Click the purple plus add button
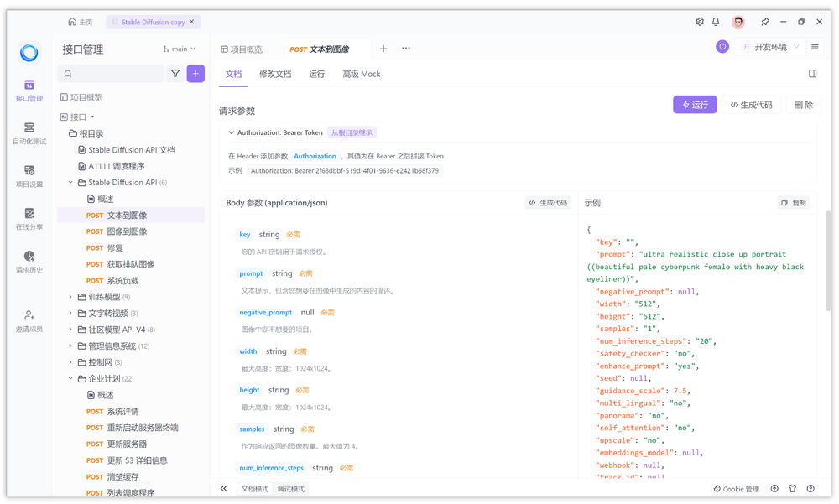 point(195,73)
